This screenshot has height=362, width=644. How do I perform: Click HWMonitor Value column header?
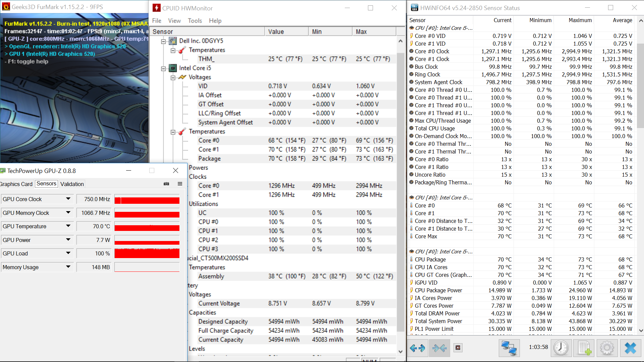[286, 32]
